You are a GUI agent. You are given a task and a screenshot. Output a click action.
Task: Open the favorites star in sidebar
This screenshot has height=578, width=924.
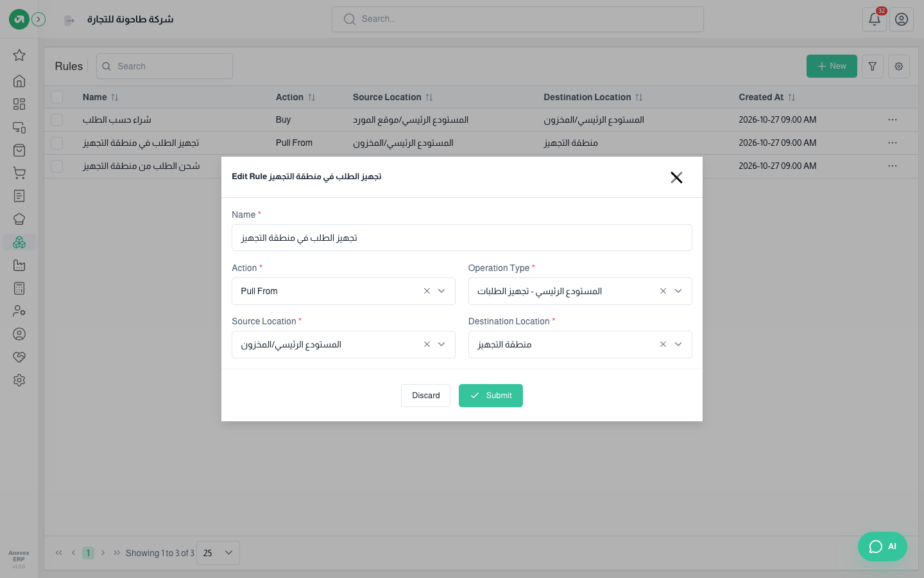coord(19,55)
